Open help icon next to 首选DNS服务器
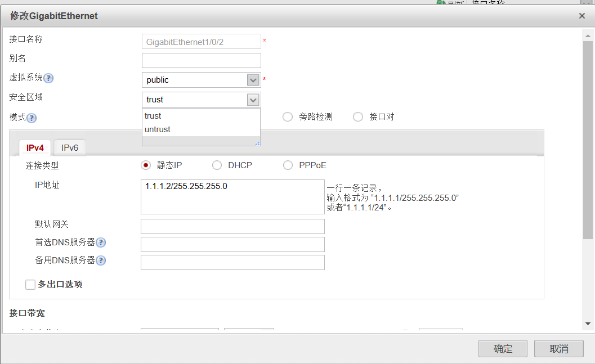595x364 pixels. (x=101, y=242)
